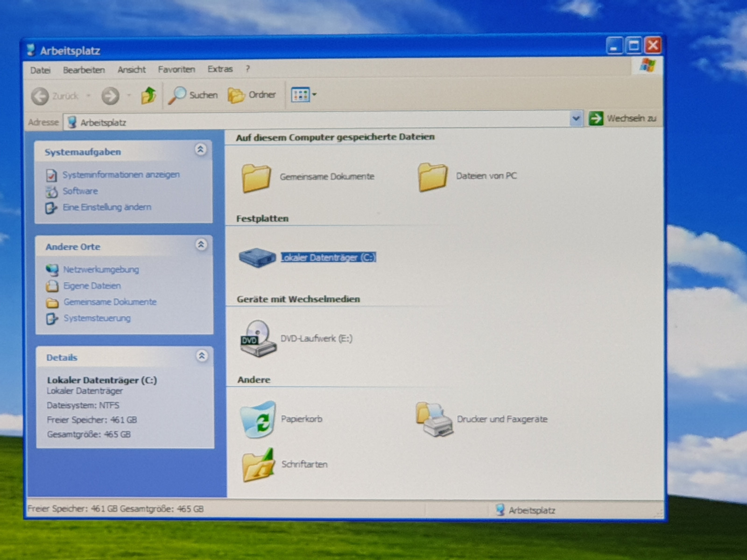The width and height of the screenshot is (747, 560).
Task: Click the Up one folder level icon
Action: tap(148, 96)
